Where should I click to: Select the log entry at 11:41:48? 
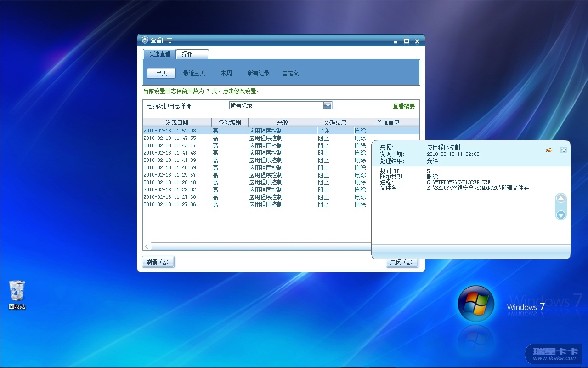(x=257, y=153)
